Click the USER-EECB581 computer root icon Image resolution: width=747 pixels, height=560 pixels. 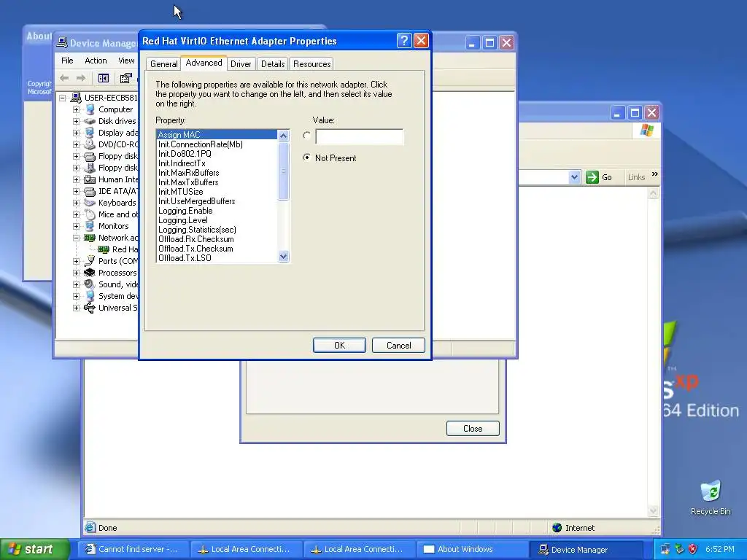coord(76,98)
